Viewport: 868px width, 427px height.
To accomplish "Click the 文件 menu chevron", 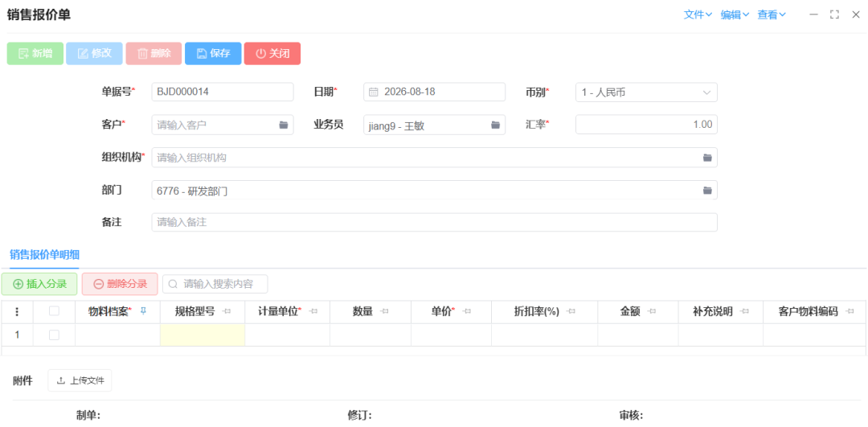I will 709,15.
